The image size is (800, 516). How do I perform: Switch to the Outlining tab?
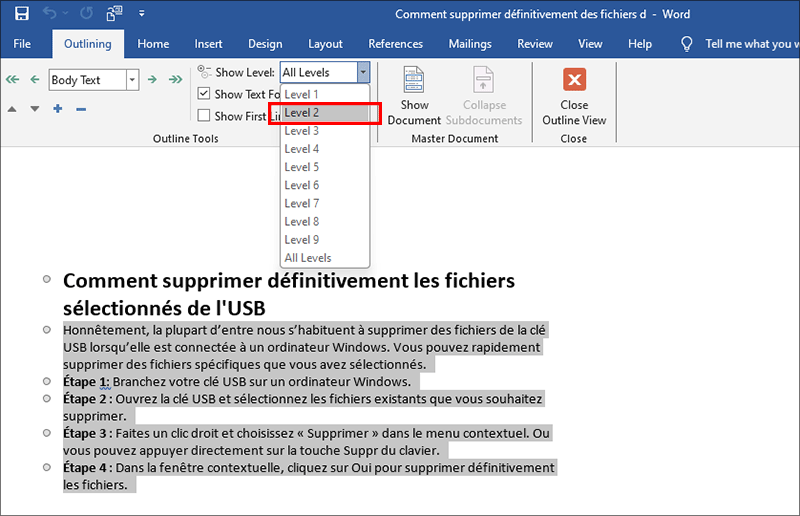click(x=88, y=44)
